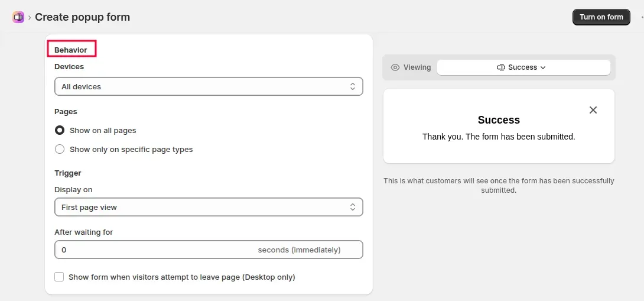Enable show form on exit intent checkbox
The width and height of the screenshot is (644, 301).
(59, 277)
